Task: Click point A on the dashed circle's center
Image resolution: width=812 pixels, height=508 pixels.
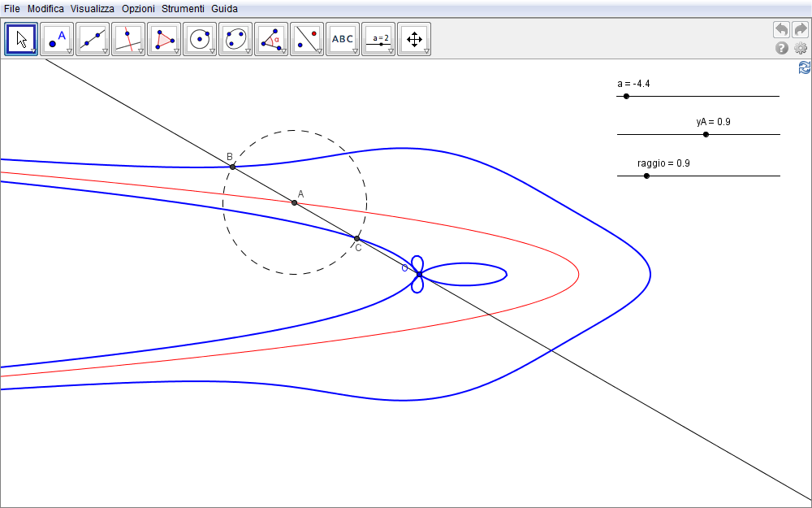Action: 295,202
